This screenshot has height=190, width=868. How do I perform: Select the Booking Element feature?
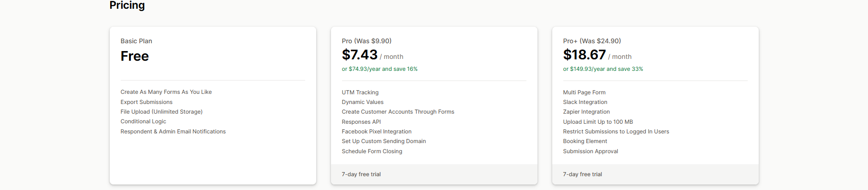tap(585, 141)
